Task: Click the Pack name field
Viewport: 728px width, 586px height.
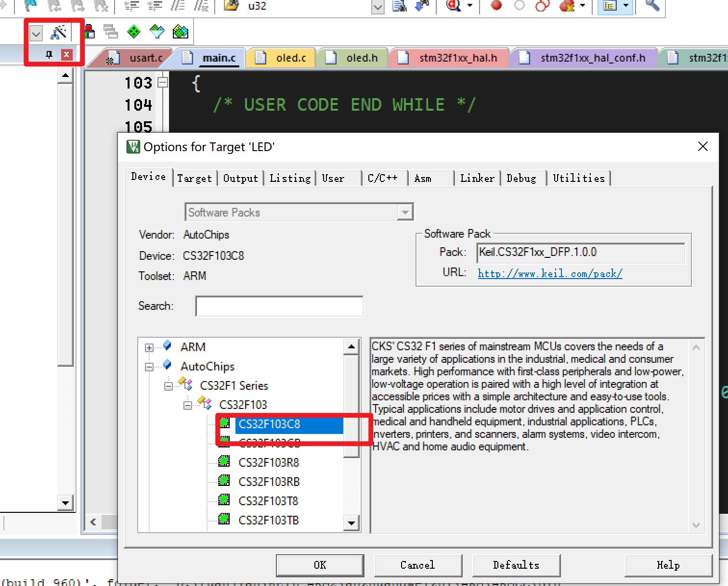Action: [x=581, y=253]
